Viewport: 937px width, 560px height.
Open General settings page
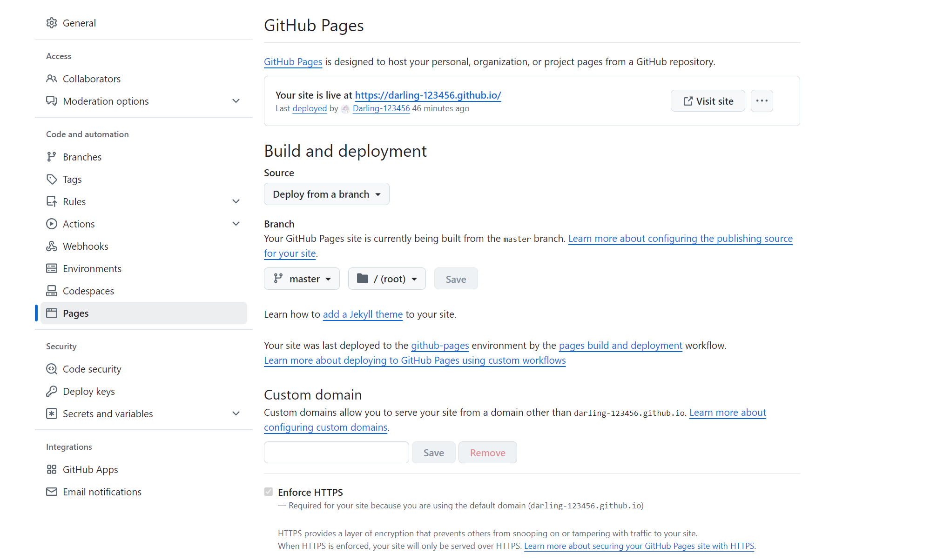144,23
